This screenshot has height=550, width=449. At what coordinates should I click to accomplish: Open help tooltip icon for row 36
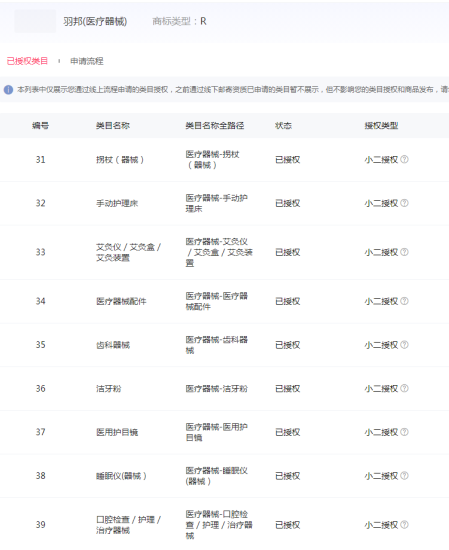[404, 388]
